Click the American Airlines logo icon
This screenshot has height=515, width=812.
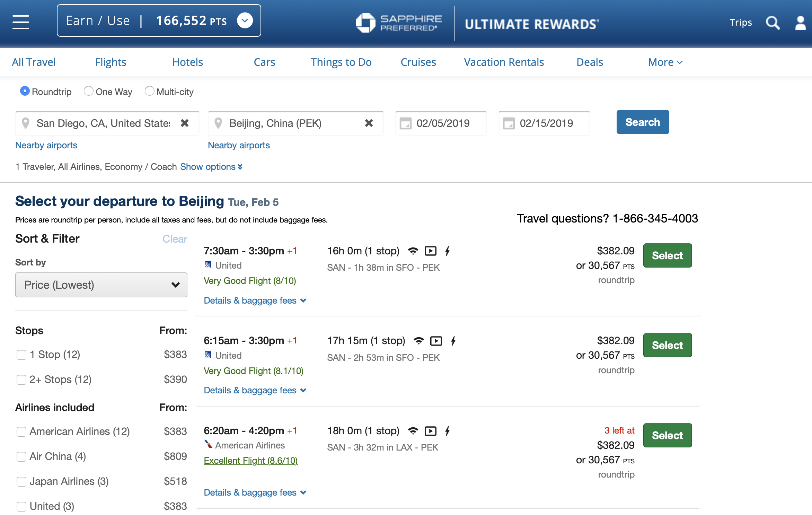click(208, 444)
